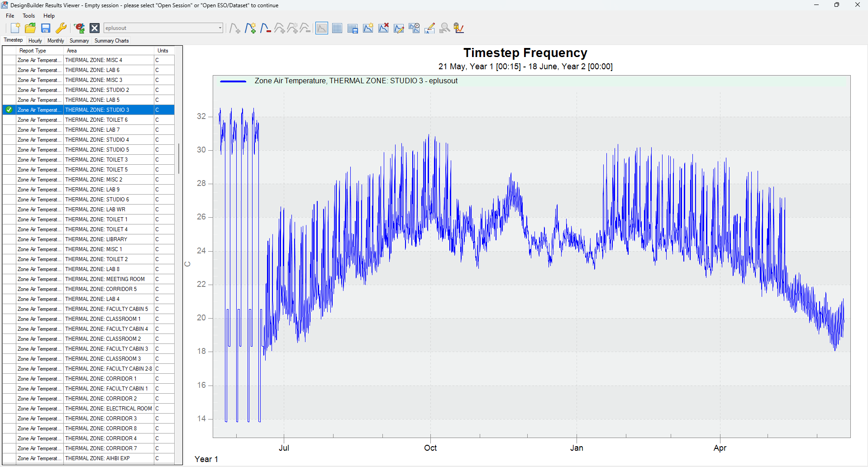Screen dimensions: 868x467
Task: Switch to the Summary tab
Action: 79,41
